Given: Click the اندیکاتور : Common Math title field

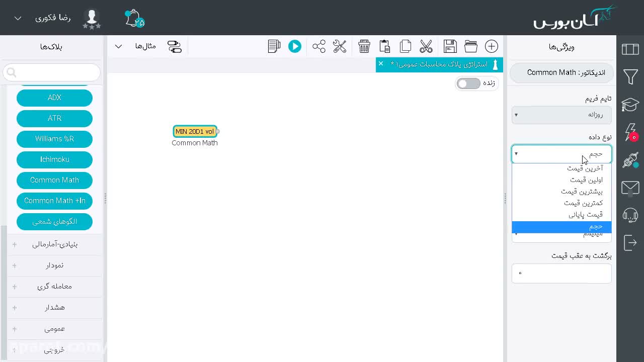Looking at the screenshot, I should point(561,73).
